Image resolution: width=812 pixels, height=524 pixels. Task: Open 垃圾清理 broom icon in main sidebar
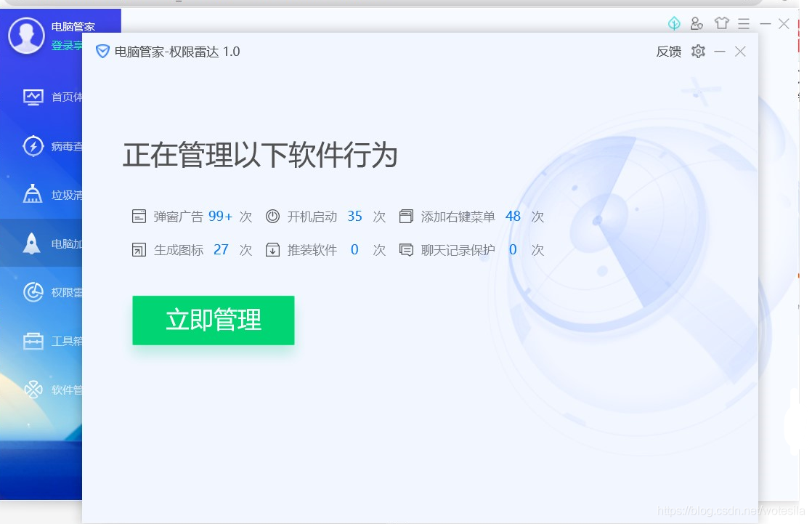click(33, 194)
